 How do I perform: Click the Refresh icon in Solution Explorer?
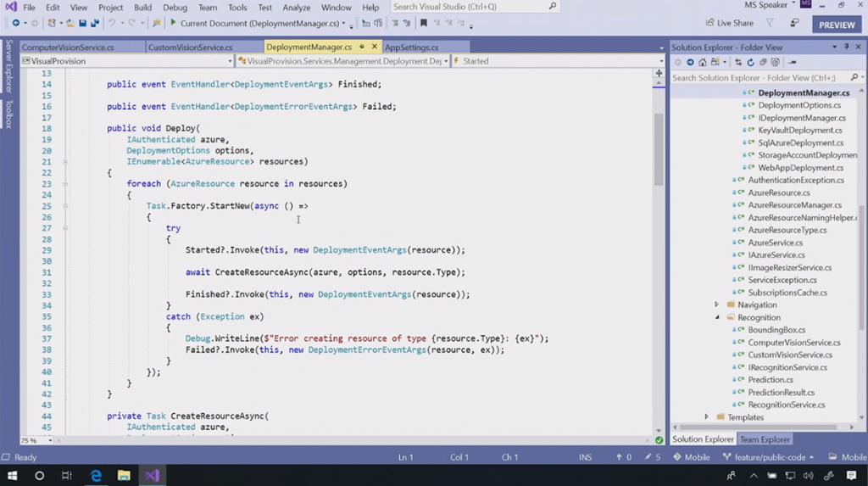[x=750, y=62]
